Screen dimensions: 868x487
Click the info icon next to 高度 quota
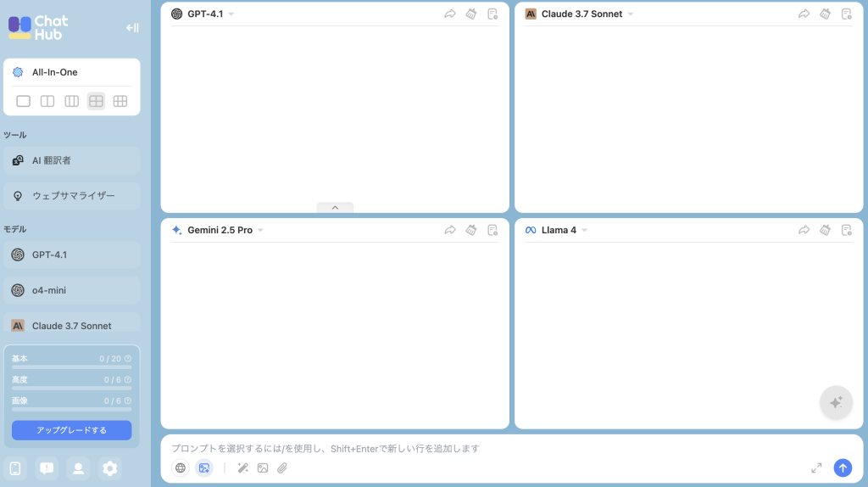point(128,379)
